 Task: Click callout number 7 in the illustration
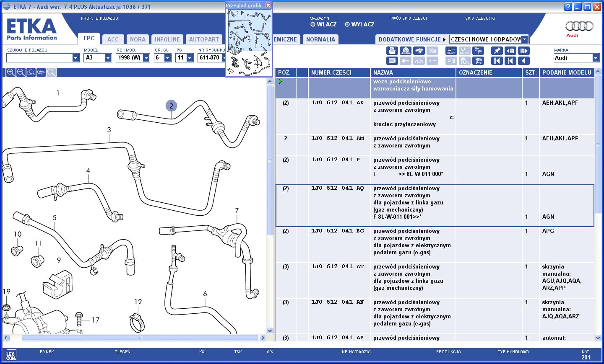click(x=237, y=211)
